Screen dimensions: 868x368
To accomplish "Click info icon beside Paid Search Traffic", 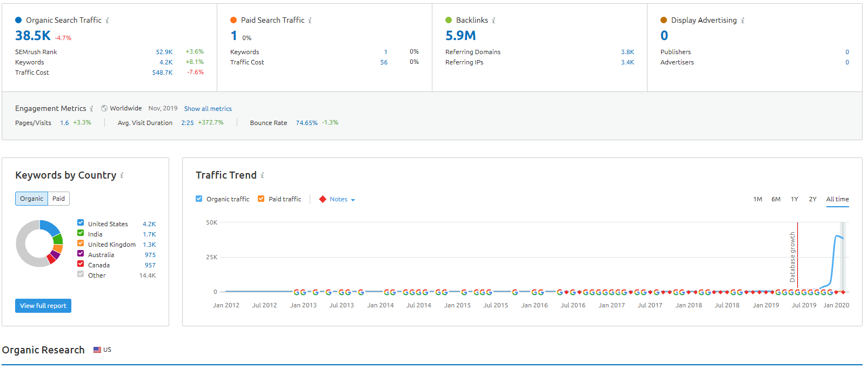I will pyautogui.click(x=310, y=21).
